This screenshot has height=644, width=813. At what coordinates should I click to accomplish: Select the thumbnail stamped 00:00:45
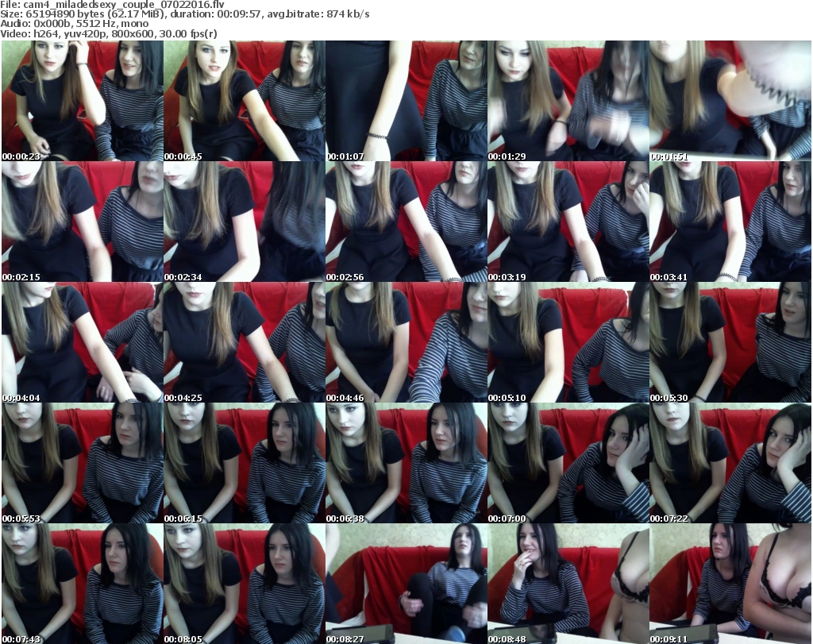point(245,101)
